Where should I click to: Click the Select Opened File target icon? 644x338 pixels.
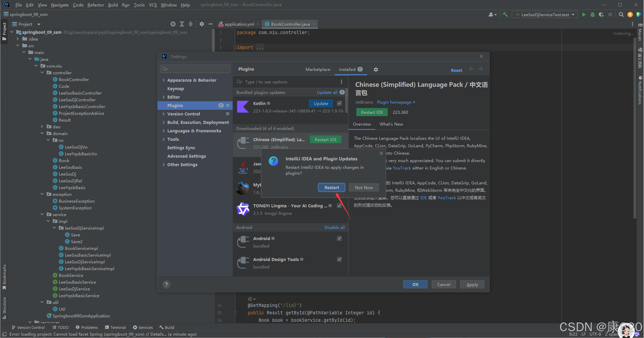point(173,24)
